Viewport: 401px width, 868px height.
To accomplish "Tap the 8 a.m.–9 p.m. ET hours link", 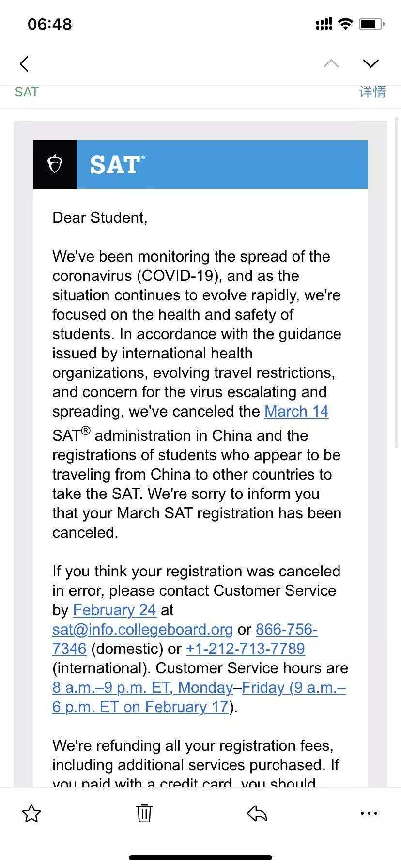I will (142, 687).
